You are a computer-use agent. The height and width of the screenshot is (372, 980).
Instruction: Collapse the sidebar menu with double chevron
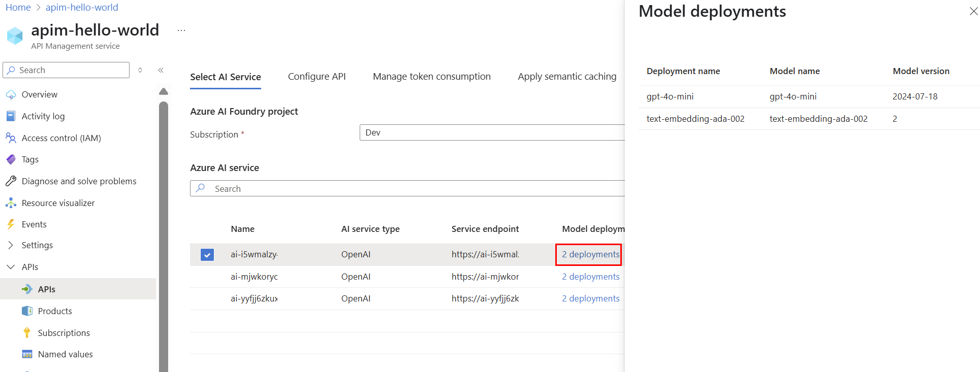click(x=161, y=70)
